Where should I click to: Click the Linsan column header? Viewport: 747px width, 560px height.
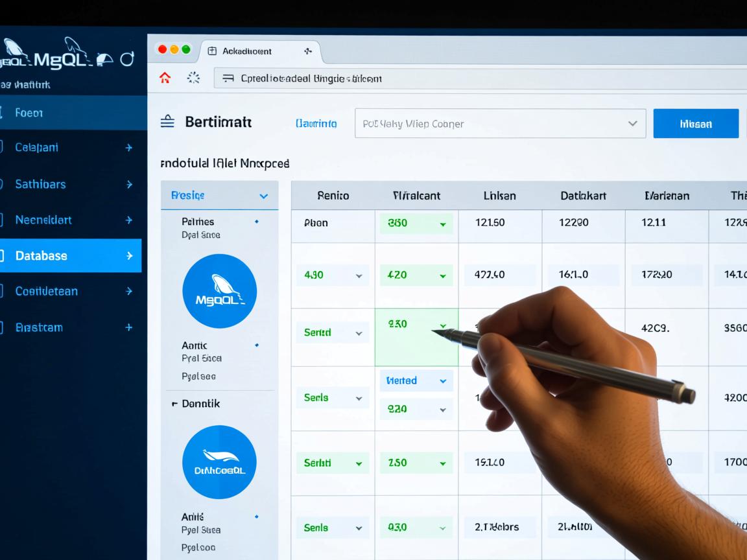click(x=499, y=195)
